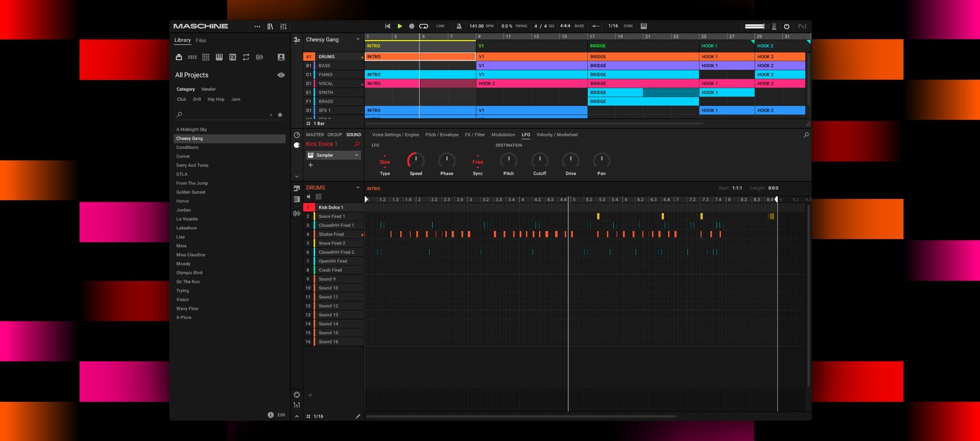This screenshot has height=441, width=980.
Task: Select the Loops icon in the browser
Action: [x=246, y=57]
